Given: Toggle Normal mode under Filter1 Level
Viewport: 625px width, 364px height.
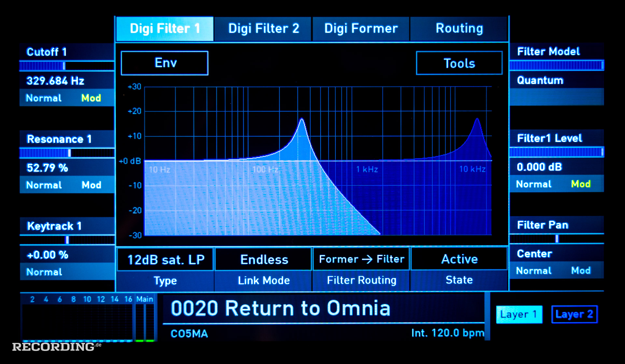Looking at the screenshot, I should 534,184.
